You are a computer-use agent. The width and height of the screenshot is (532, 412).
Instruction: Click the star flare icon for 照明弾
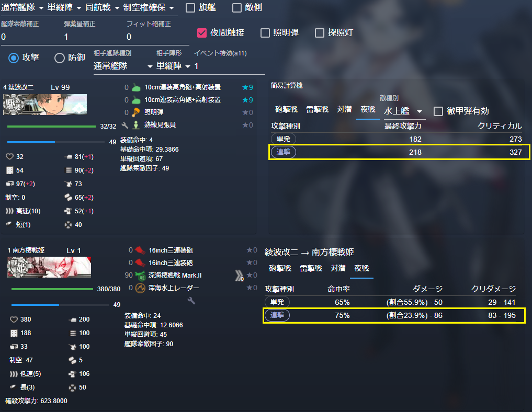(x=136, y=112)
